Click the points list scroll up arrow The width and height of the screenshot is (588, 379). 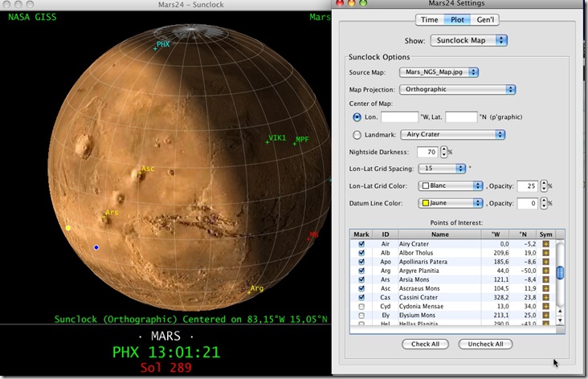(560, 312)
